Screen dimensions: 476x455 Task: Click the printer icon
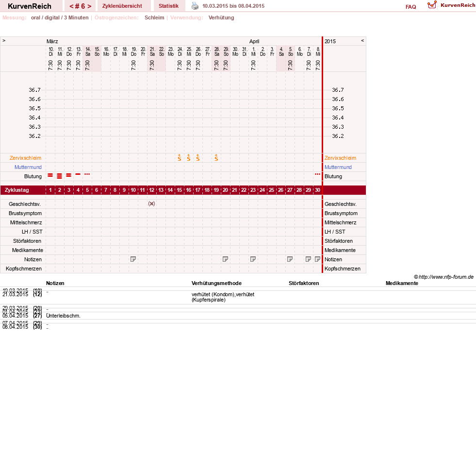[x=195, y=6]
